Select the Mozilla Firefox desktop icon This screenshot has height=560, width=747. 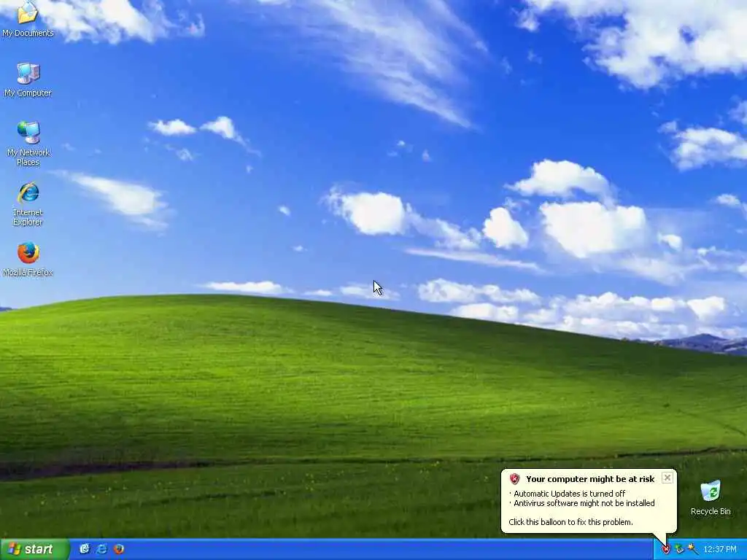pos(28,260)
